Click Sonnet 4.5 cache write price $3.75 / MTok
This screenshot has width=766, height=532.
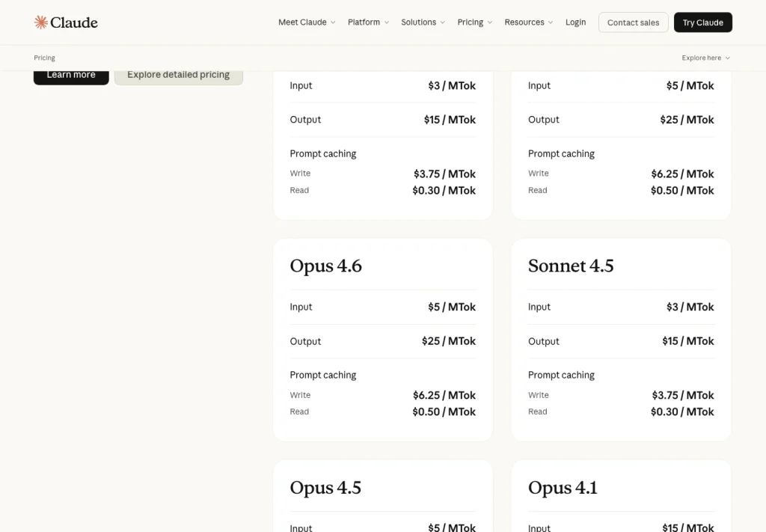point(683,395)
